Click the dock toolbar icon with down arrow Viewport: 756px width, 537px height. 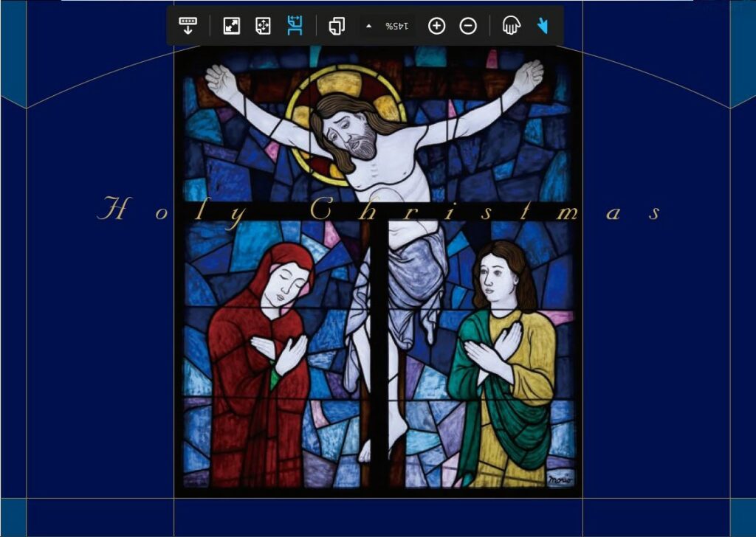(x=188, y=26)
